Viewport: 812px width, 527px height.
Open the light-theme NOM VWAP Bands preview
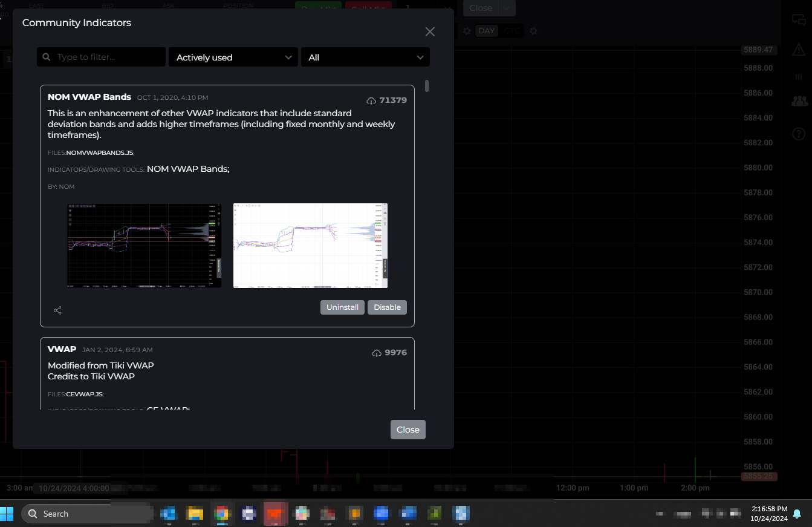coord(310,246)
